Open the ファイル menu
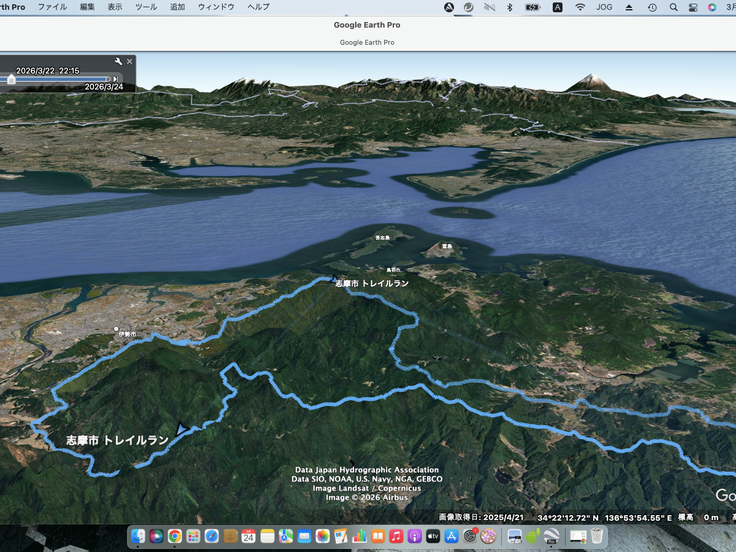 (52, 7)
